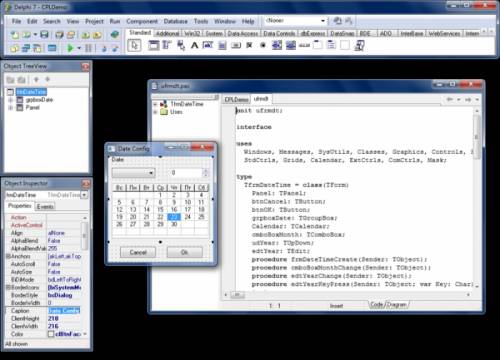The image size is (500, 360).
Task: Open the Component menu
Action: point(142,21)
